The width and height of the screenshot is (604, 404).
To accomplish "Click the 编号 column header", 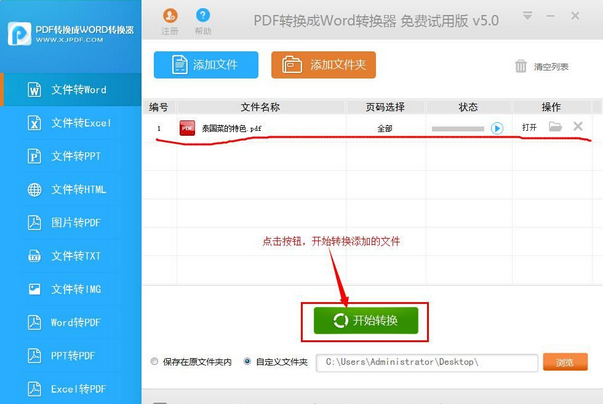I will pyautogui.click(x=159, y=107).
